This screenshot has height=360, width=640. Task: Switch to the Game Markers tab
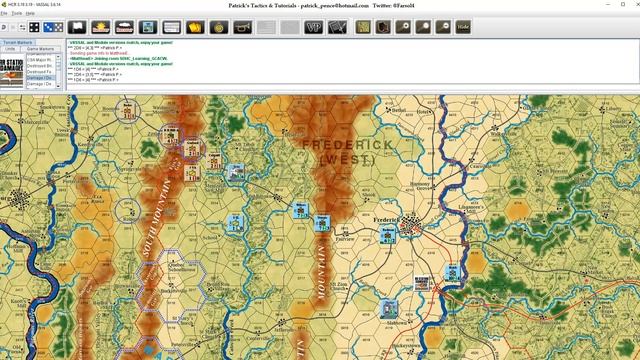pyautogui.click(x=40, y=49)
